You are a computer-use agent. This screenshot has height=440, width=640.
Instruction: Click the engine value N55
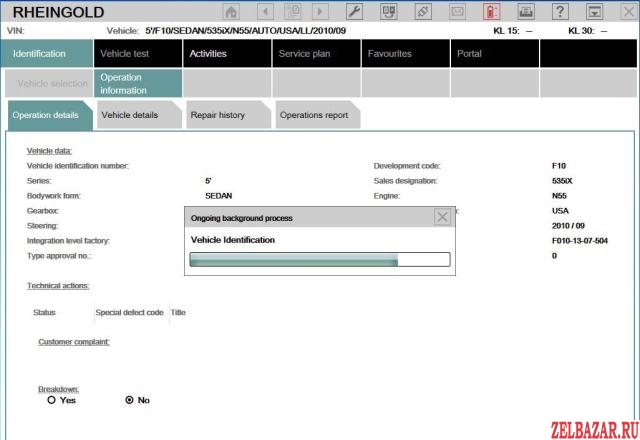coord(559,196)
